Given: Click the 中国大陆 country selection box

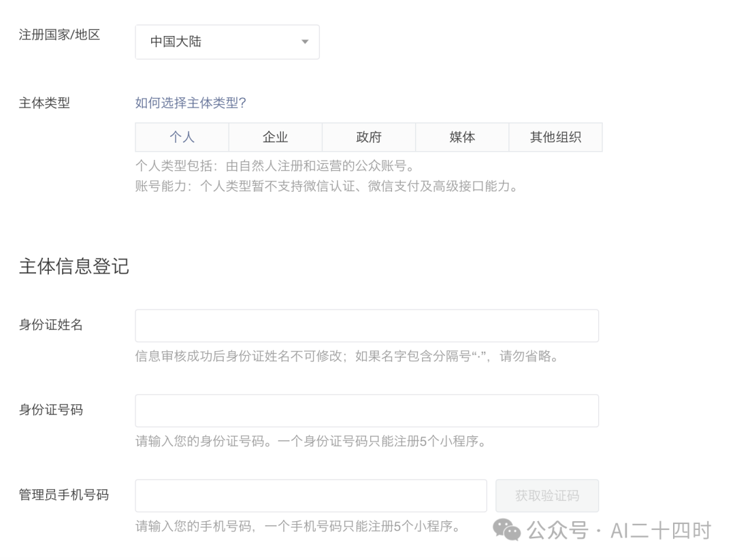Looking at the screenshot, I should pyautogui.click(x=227, y=42).
